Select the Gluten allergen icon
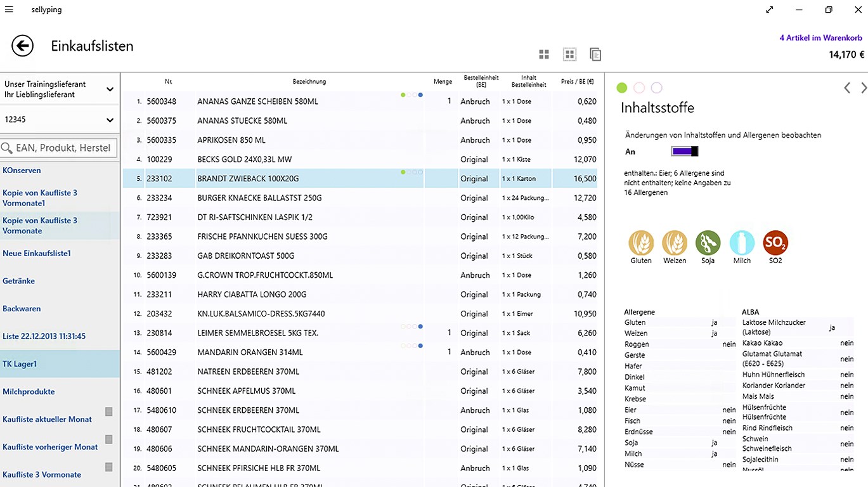 [641, 242]
